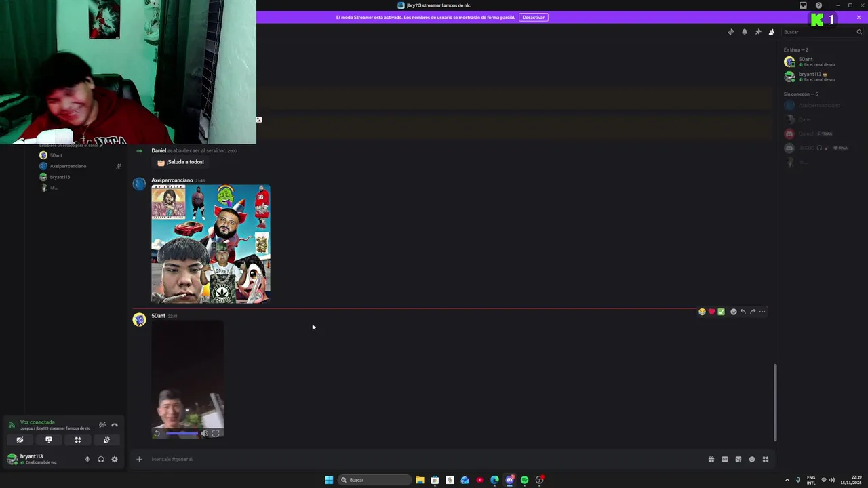Reply to 50ant's message arrow icon
The width and height of the screenshot is (868, 488).
[x=743, y=312]
